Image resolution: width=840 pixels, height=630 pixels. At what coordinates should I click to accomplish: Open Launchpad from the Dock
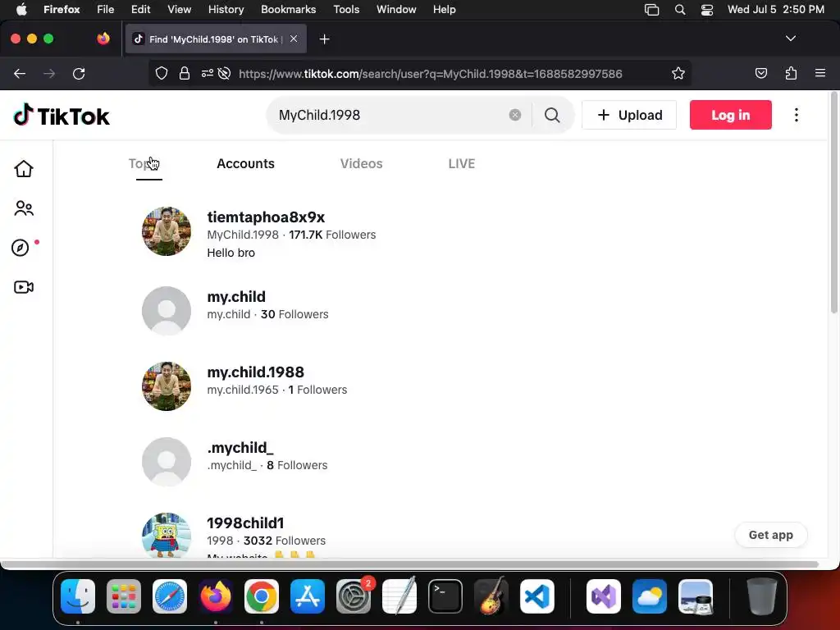tap(124, 596)
